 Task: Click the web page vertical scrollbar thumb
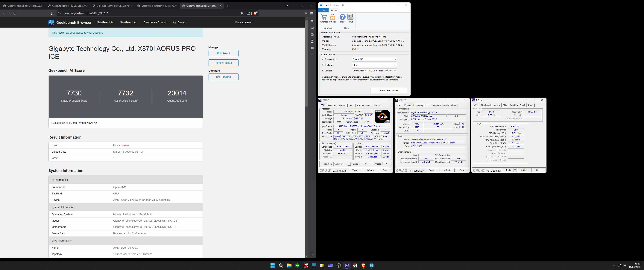306,64
